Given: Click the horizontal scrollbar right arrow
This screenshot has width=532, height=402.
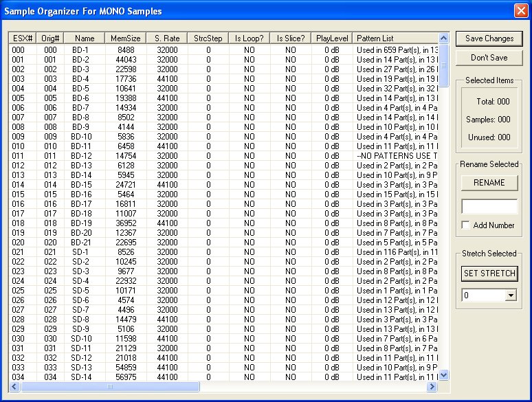Looking at the screenshot, I should [x=432, y=386].
